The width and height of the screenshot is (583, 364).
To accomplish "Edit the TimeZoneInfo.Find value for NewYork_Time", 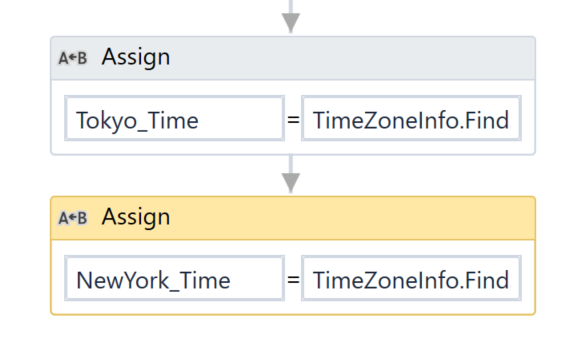I will (x=411, y=278).
